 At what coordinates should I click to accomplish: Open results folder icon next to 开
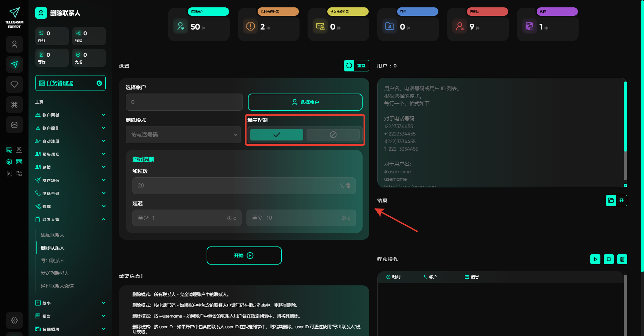(x=611, y=201)
